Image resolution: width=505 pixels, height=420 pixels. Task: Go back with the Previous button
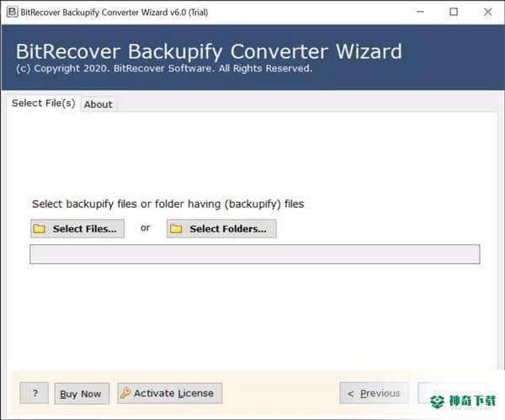tap(375, 393)
